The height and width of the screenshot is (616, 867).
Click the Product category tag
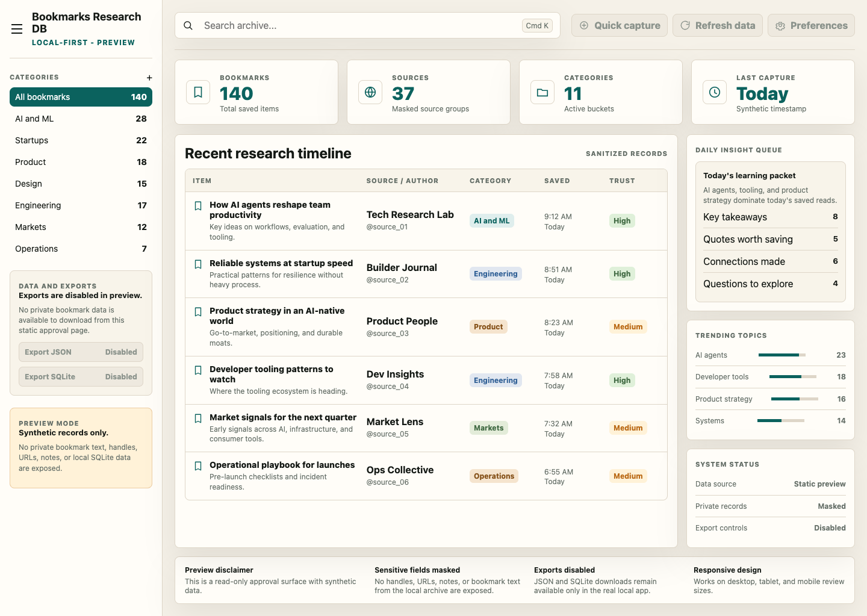pyautogui.click(x=488, y=327)
